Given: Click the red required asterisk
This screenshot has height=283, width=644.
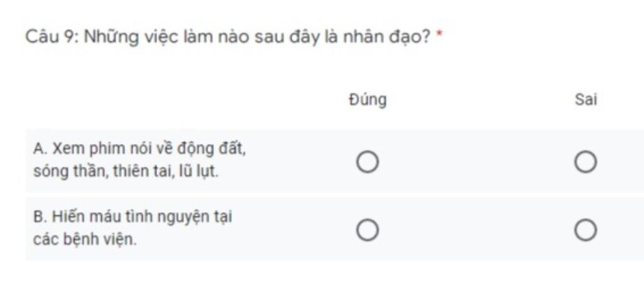Looking at the screenshot, I should click(x=438, y=35).
